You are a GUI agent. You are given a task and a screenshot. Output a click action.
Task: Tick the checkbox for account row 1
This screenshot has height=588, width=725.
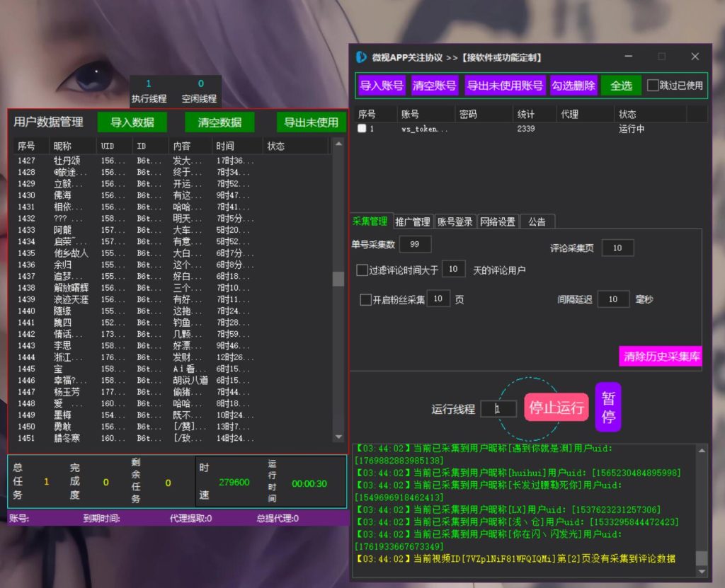(x=362, y=129)
